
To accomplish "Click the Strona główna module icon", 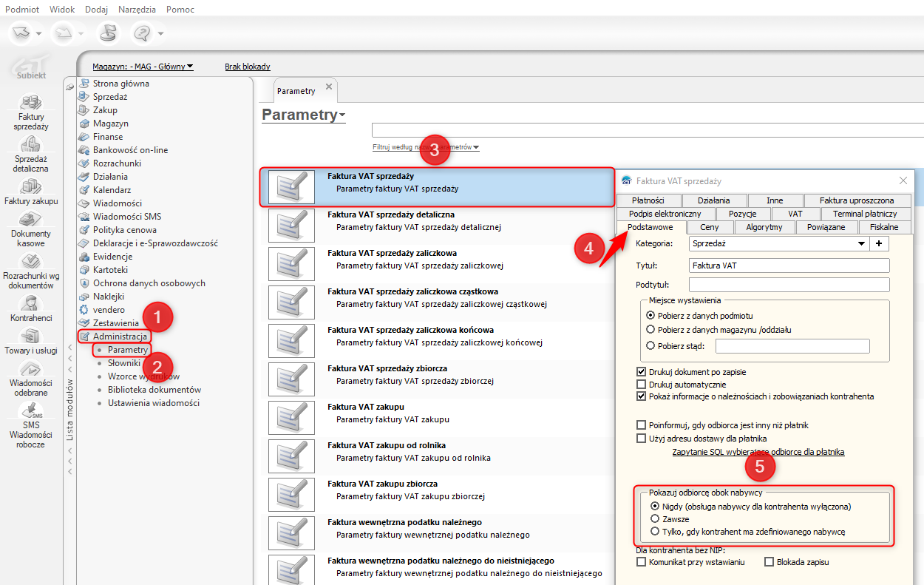I will (85, 84).
